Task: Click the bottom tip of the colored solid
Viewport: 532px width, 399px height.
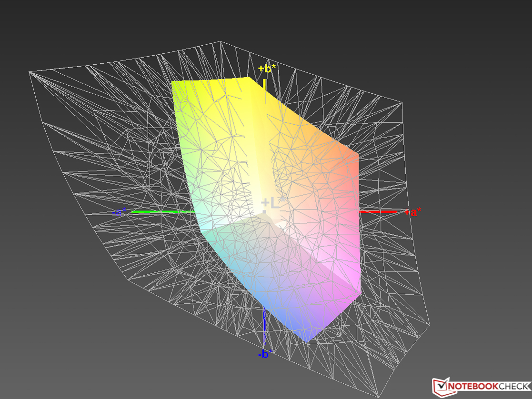Action: [306, 341]
